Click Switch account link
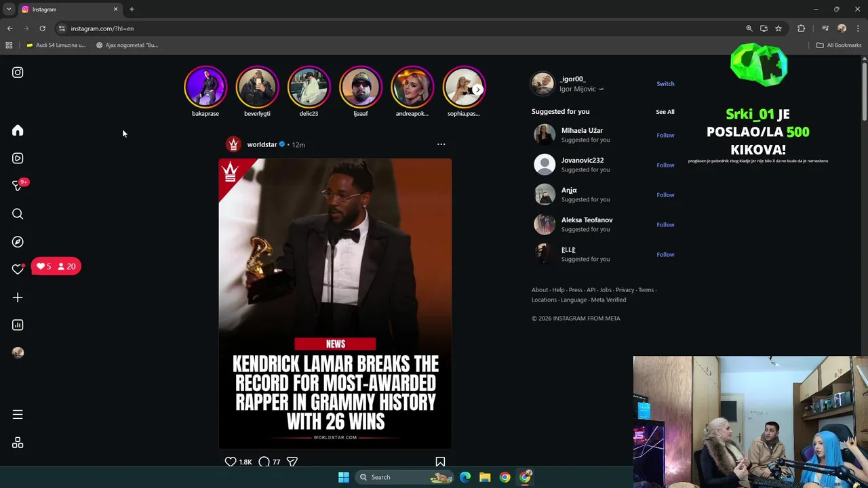The image size is (868, 488). coord(665,83)
